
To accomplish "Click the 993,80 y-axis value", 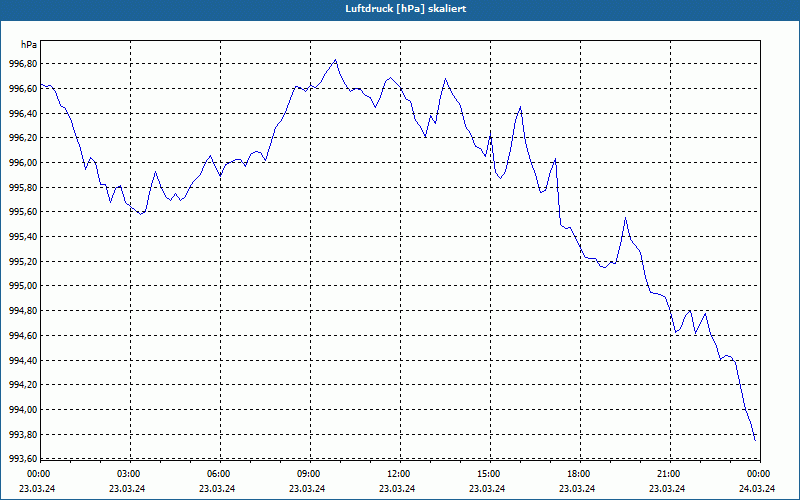I will 22,434.
